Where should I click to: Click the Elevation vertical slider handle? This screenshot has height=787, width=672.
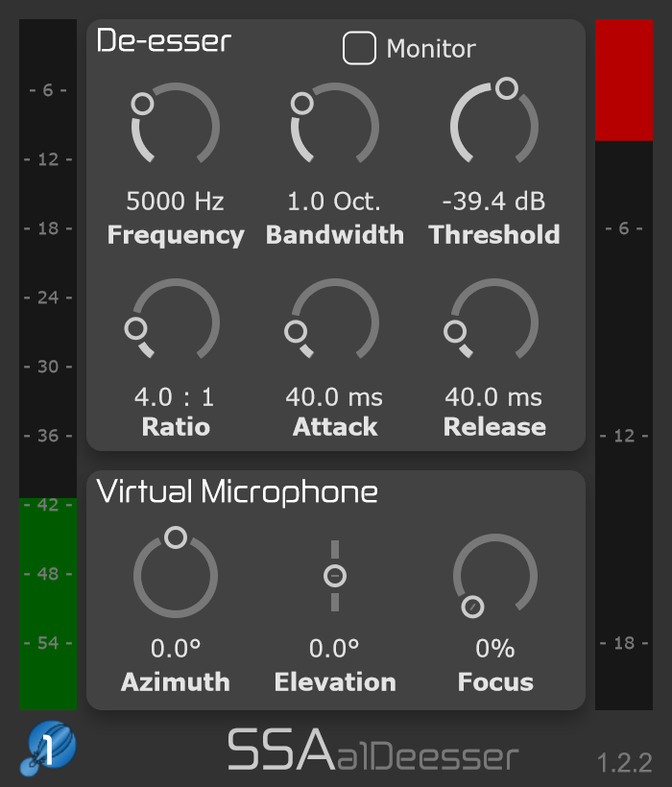pyautogui.click(x=335, y=576)
